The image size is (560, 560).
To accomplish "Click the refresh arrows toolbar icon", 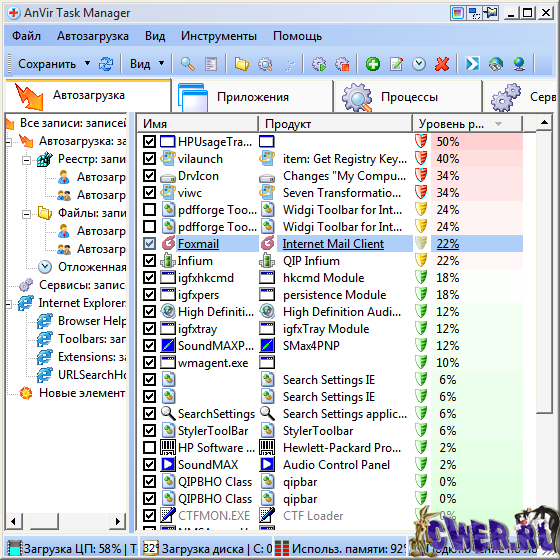I will pos(106,64).
